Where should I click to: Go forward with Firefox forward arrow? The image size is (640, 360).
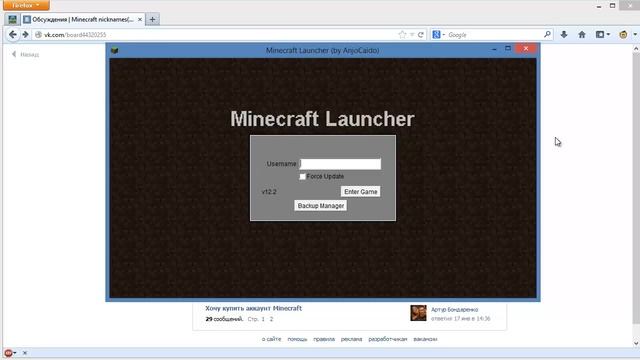[25, 35]
